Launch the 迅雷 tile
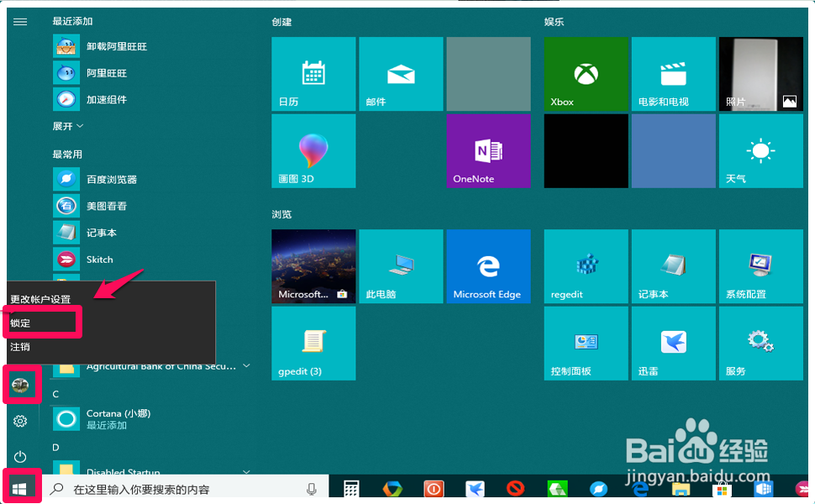Screen dimensions: 815x504 pos(673,343)
